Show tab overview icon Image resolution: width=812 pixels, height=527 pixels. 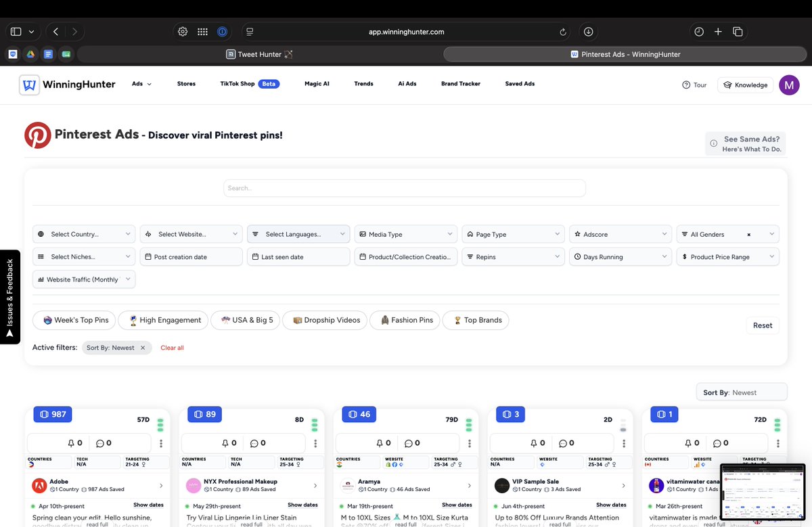pyautogui.click(x=738, y=32)
